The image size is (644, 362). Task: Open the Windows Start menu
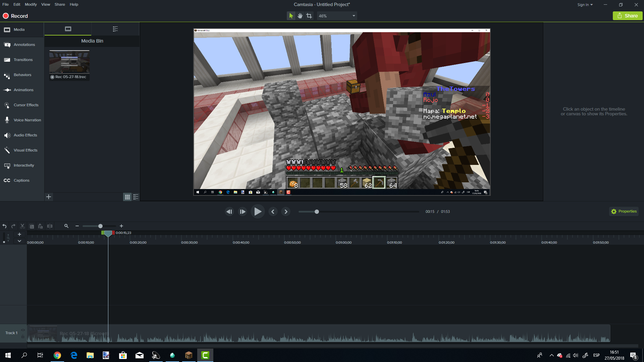coord(8,355)
